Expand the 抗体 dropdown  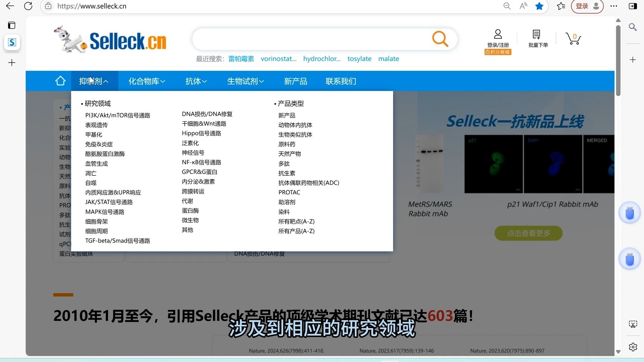pyautogui.click(x=196, y=81)
